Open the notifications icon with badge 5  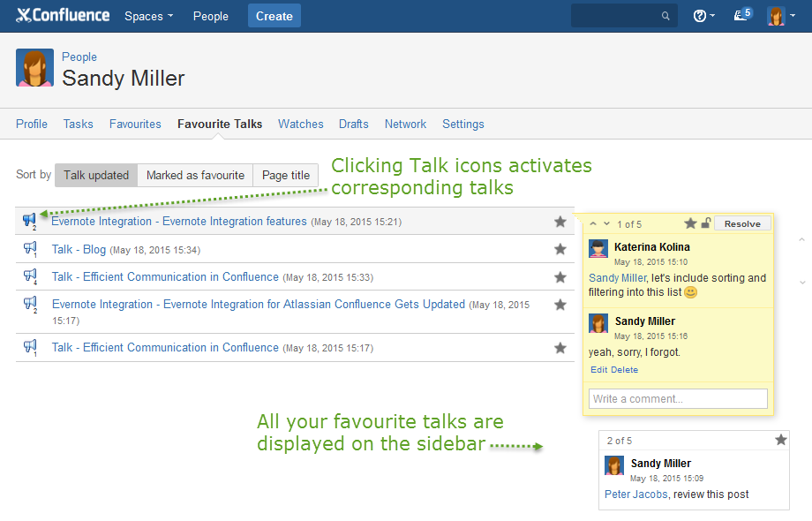(742, 16)
